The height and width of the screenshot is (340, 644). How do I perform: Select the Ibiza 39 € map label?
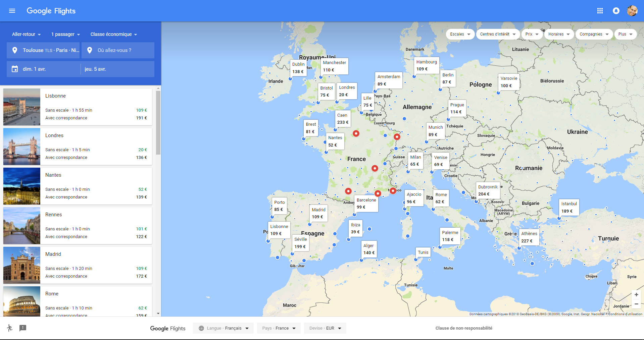point(356,228)
